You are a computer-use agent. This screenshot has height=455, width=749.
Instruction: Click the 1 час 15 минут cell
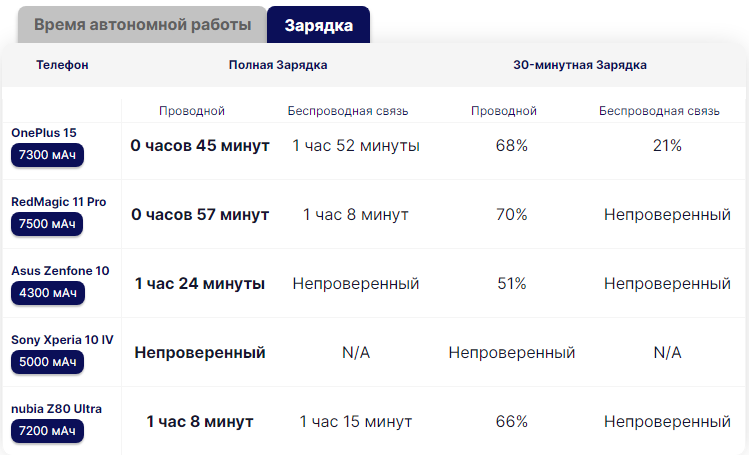tap(356, 421)
